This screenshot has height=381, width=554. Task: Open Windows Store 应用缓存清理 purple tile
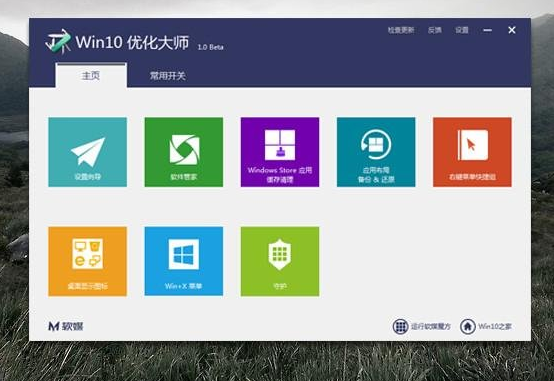(280, 152)
